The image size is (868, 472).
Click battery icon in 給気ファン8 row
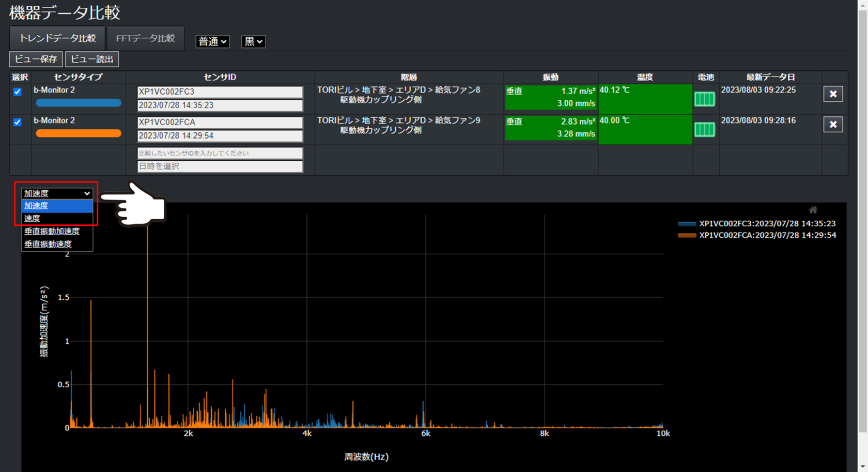click(x=705, y=99)
